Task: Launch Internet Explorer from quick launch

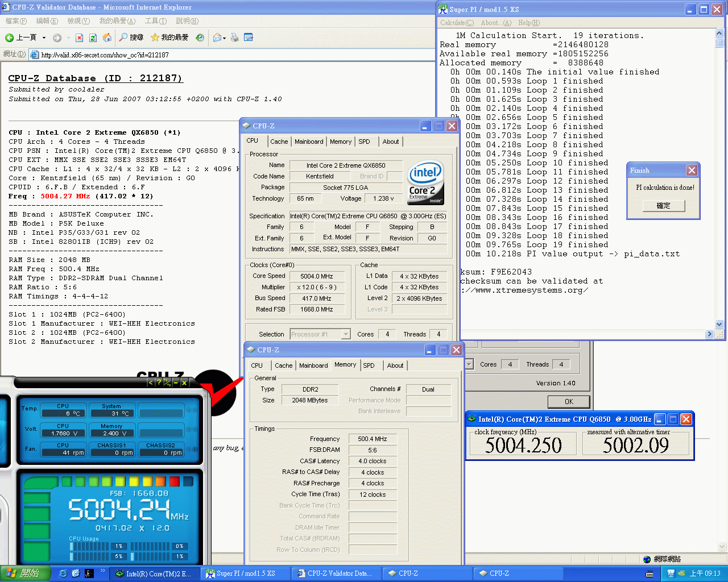Action: pyautogui.click(x=63, y=573)
